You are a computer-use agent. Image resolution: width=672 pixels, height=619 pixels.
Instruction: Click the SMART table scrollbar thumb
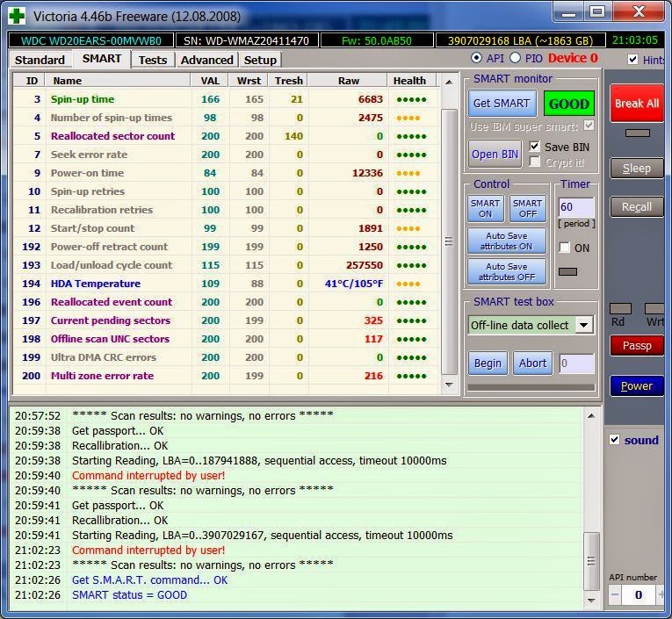(x=449, y=241)
